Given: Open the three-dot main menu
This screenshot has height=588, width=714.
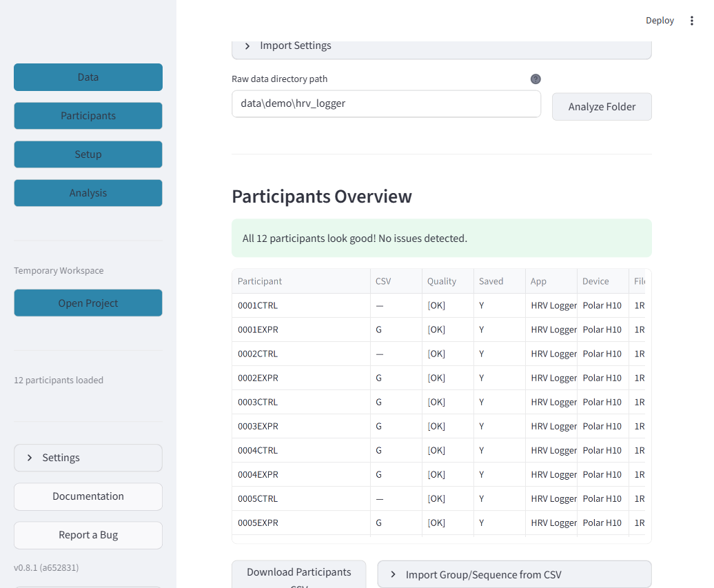Looking at the screenshot, I should [691, 21].
